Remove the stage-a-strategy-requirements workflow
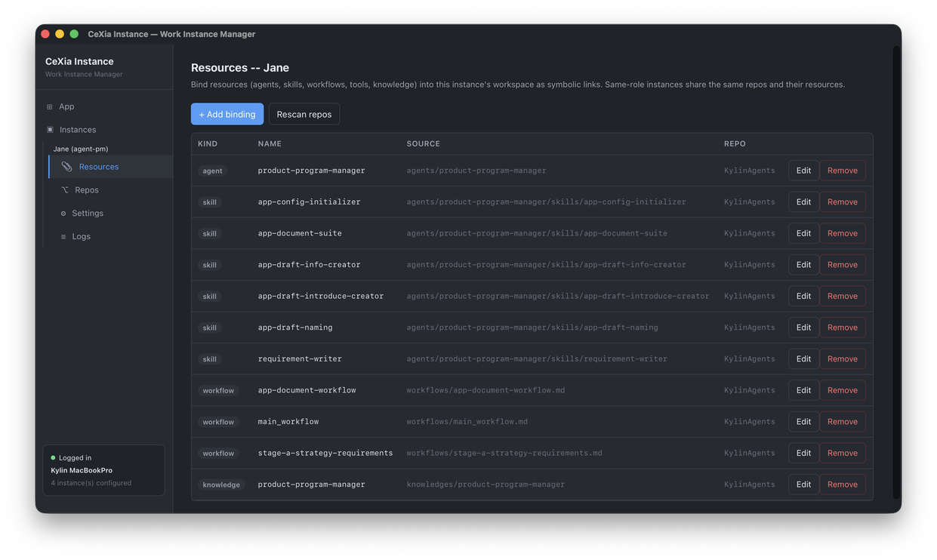Image resolution: width=937 pixels, height=560 pixels. point(843,453)
